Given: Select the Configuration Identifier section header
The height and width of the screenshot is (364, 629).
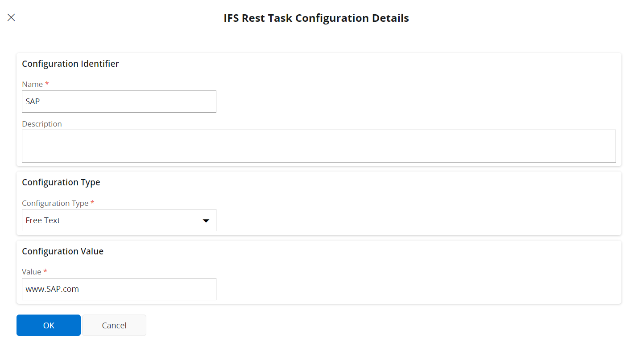Looking at the screenshot, I should coord(70,64).
